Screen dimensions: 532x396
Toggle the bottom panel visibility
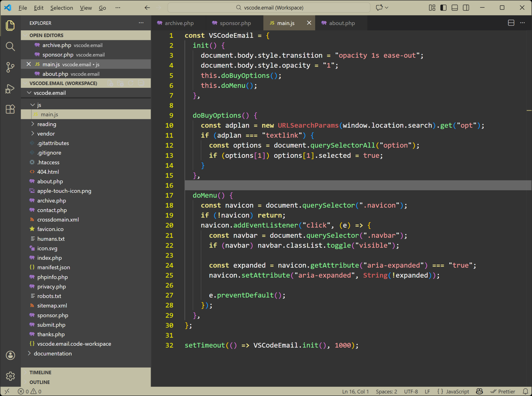coord(454,7)
